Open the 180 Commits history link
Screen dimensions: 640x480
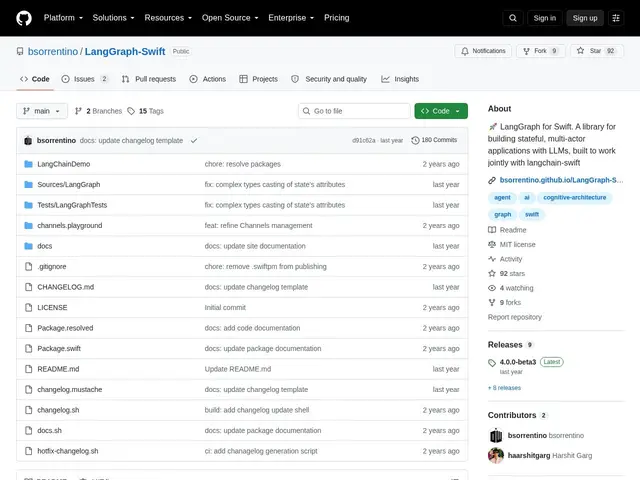[x=434, y=140]
